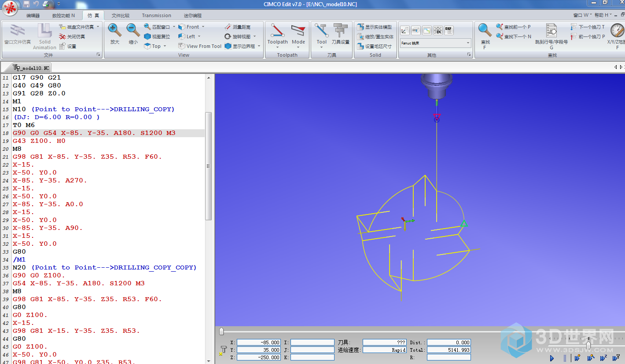Expand the 显示边界框 dropdown arrow

(259, 46)
